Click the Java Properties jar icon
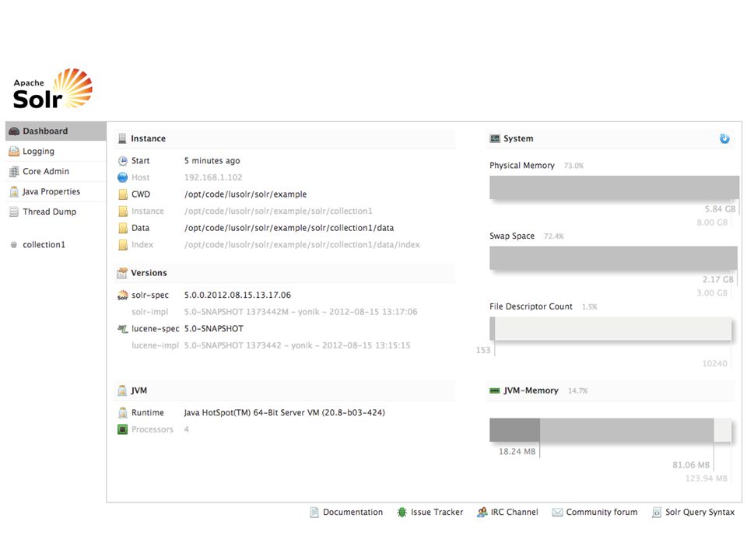Screen dimensions: 747x560 tap(14, 191)
